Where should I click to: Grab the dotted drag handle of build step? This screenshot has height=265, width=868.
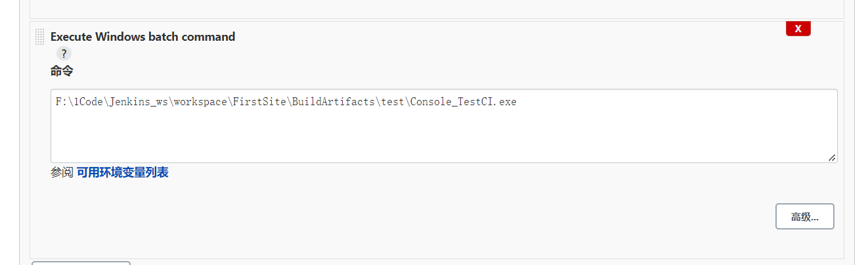(39, 37)
